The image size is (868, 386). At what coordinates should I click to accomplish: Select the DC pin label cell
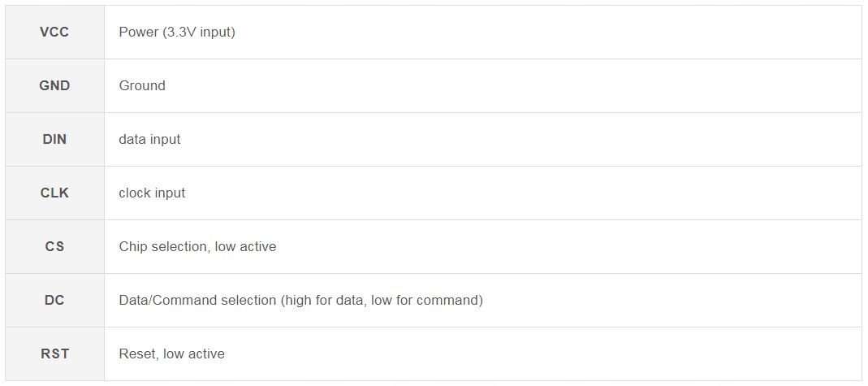[54, 300]
